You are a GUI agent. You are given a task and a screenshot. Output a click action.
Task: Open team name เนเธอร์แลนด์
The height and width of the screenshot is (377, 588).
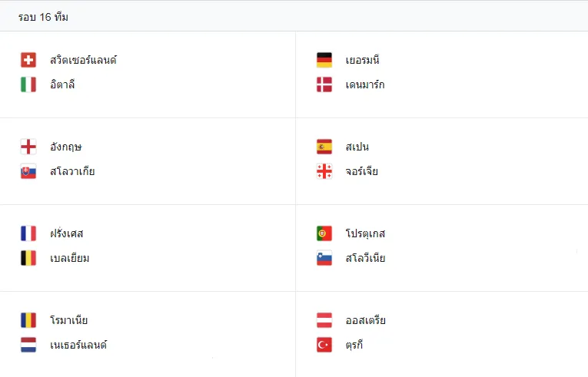click(78, 345)
